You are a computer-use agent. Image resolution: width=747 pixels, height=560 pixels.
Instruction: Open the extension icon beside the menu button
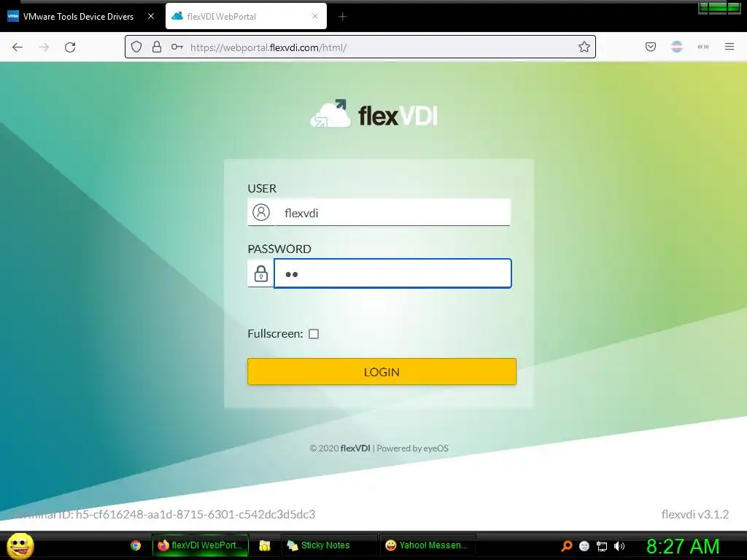703,47
